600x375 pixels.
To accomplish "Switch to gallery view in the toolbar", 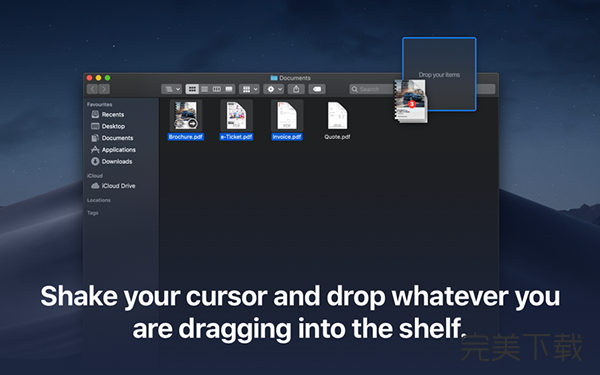I will click(229, 89).
